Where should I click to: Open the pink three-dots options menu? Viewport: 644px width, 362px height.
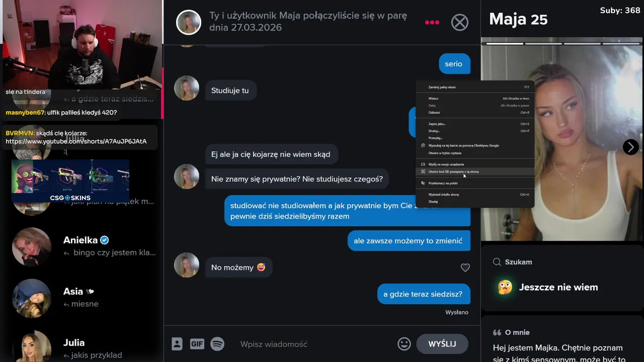coord(432,22)
